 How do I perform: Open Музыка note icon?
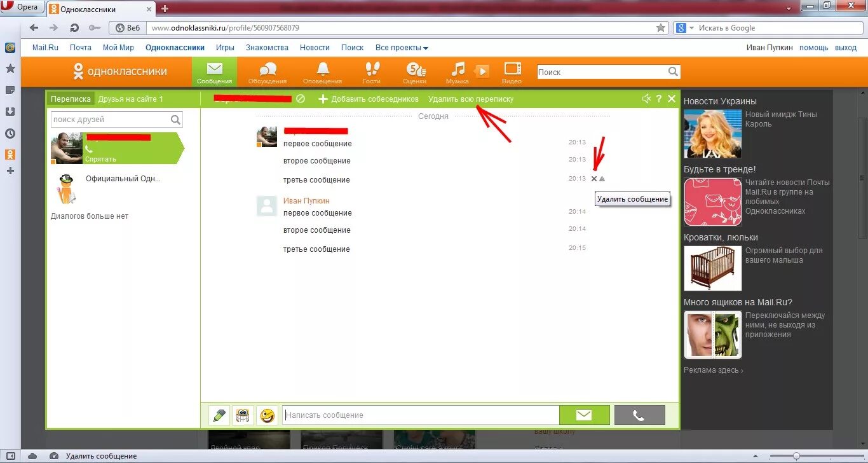pyautogui.click(x=458, y=72)
